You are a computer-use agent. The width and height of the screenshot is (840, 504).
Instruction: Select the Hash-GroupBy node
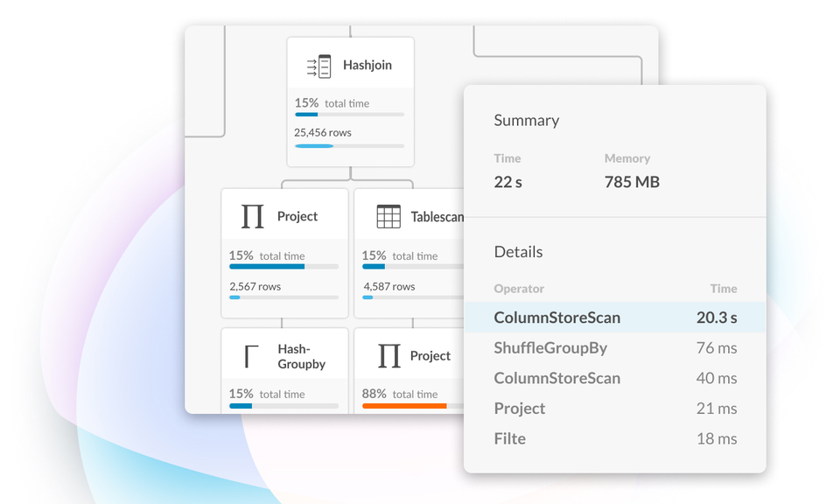[x=284, y=367]
